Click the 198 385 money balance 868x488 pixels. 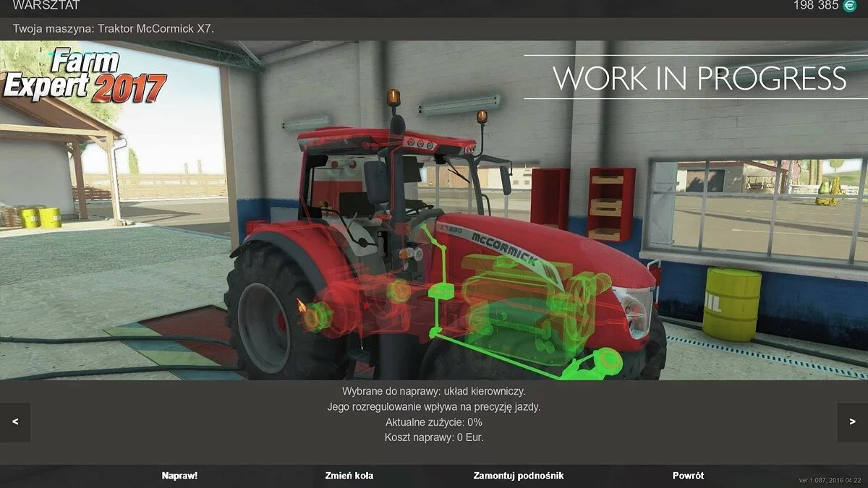(x=814, y=6)
